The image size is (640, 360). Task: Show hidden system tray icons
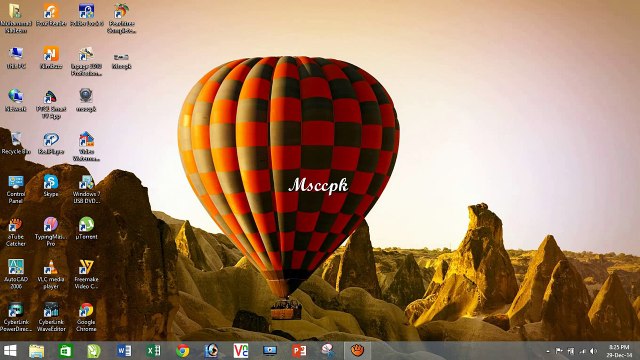[x=548, y=351]
